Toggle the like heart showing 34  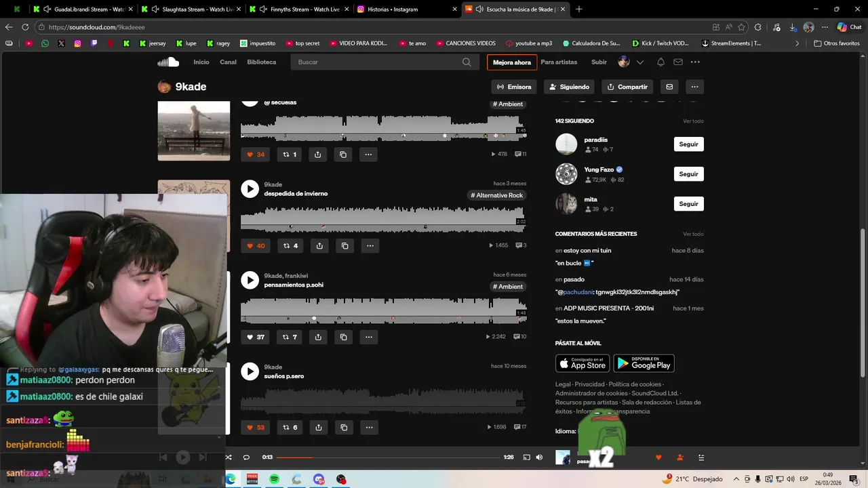coord(256,155)
